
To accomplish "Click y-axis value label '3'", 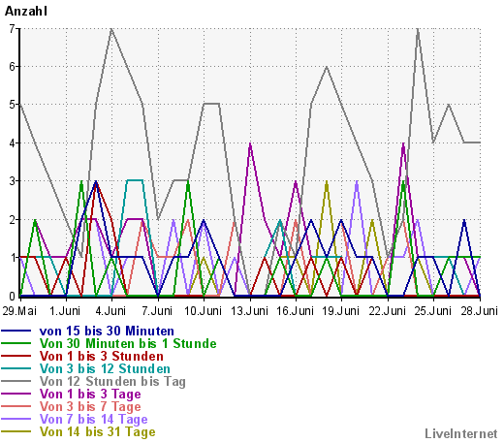I will pyautogui.click(x=12, y=181).
